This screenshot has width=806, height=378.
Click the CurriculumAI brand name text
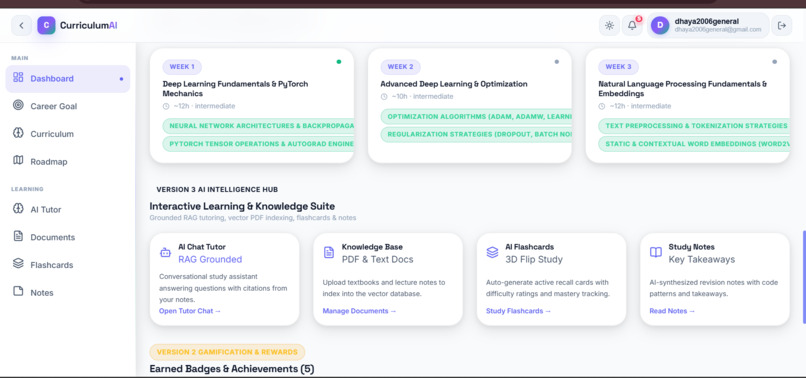pos(89,25)
